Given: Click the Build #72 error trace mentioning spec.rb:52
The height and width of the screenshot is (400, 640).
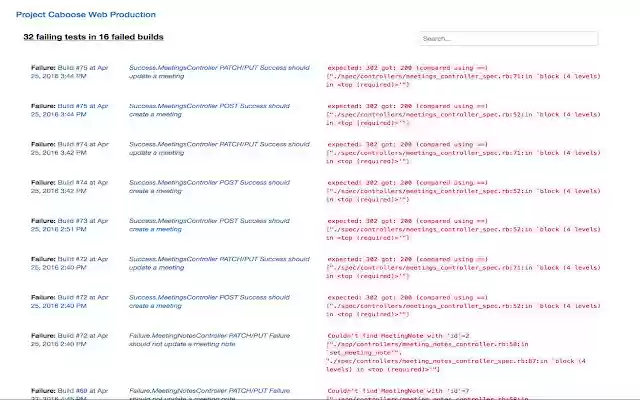Looking at the screenshot, I should click(463, 306).
